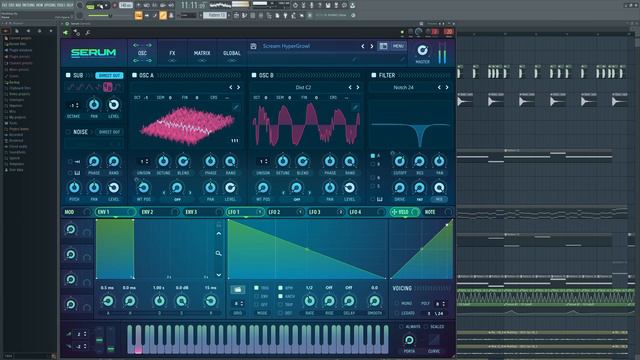The width and height of the screenshot is (640, 360).
Task: Click the mod wheel slider
Action: (111, 340)
